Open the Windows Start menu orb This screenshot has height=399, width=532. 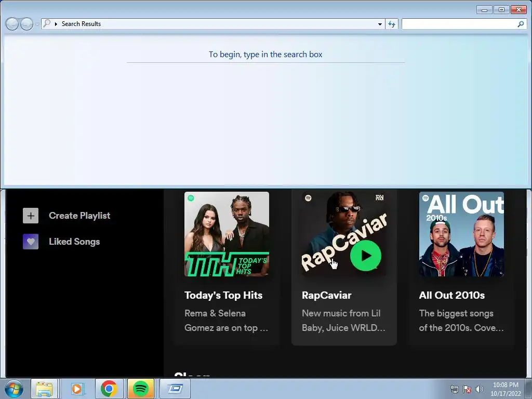pyautogui.click(x=14, y=389)
